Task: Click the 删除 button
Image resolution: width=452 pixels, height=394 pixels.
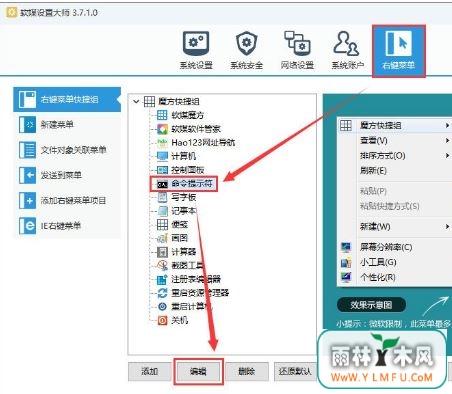Action: click(x=247, y=371)
